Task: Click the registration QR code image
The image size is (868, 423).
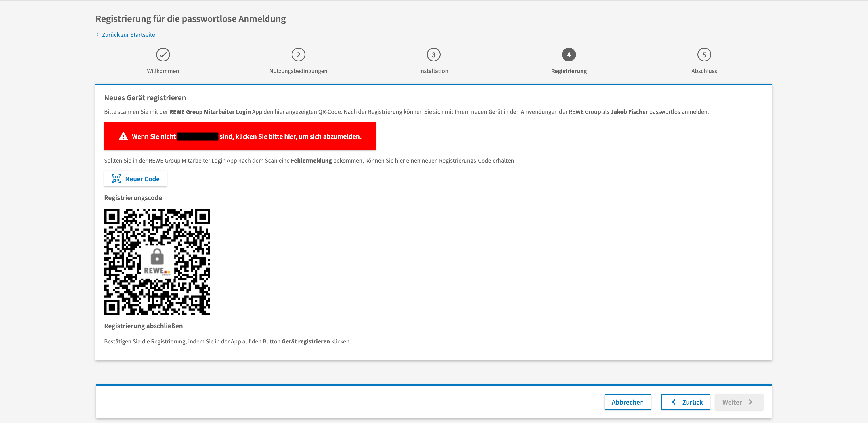Action: pyautogui.click(x=157, y=262)
